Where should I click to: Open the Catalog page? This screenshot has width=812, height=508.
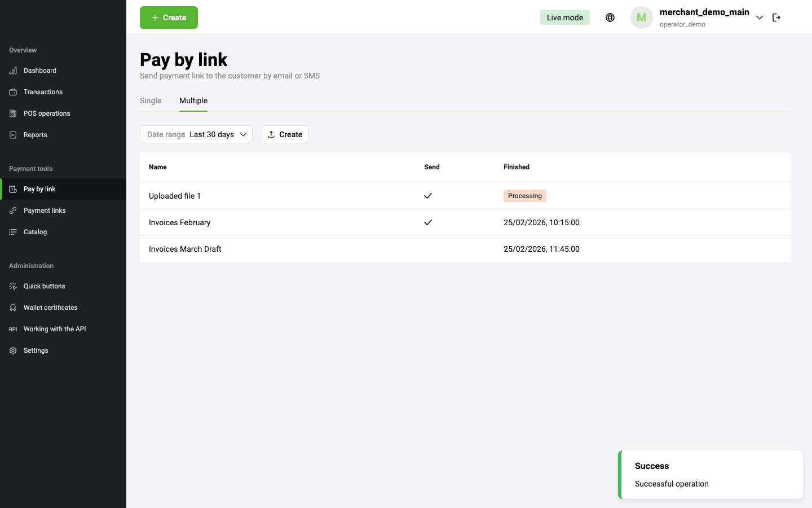(x=35, y=232)
